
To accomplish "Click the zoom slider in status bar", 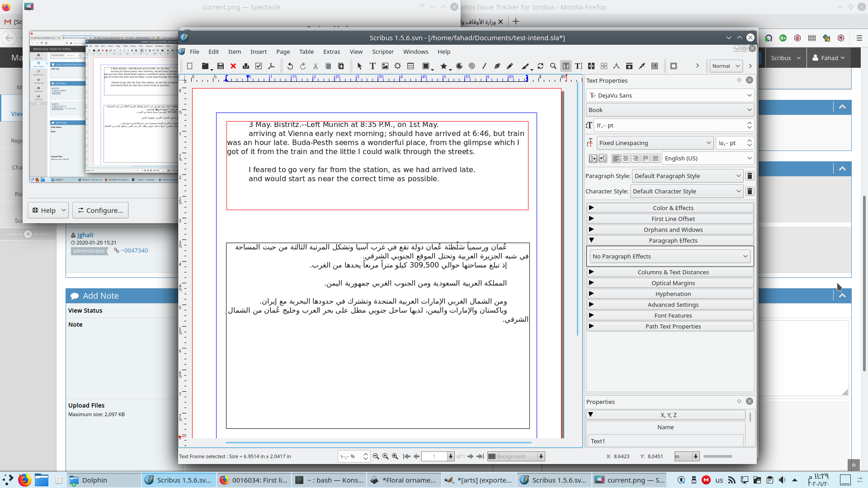I will click(x=717, y=456).
